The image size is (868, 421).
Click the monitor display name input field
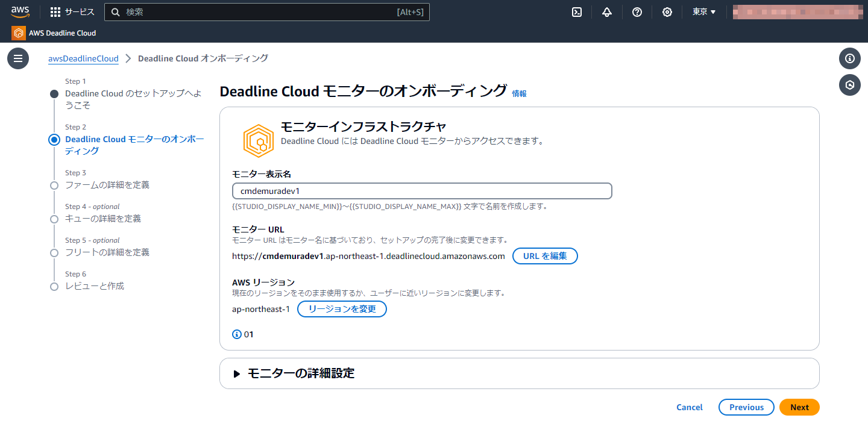422,191
